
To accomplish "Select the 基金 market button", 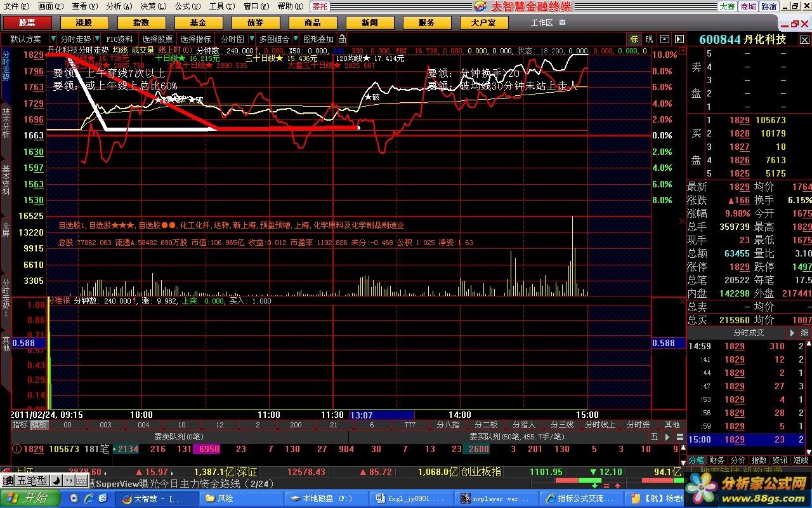I will pyautogui.click(x=198, y=23).
